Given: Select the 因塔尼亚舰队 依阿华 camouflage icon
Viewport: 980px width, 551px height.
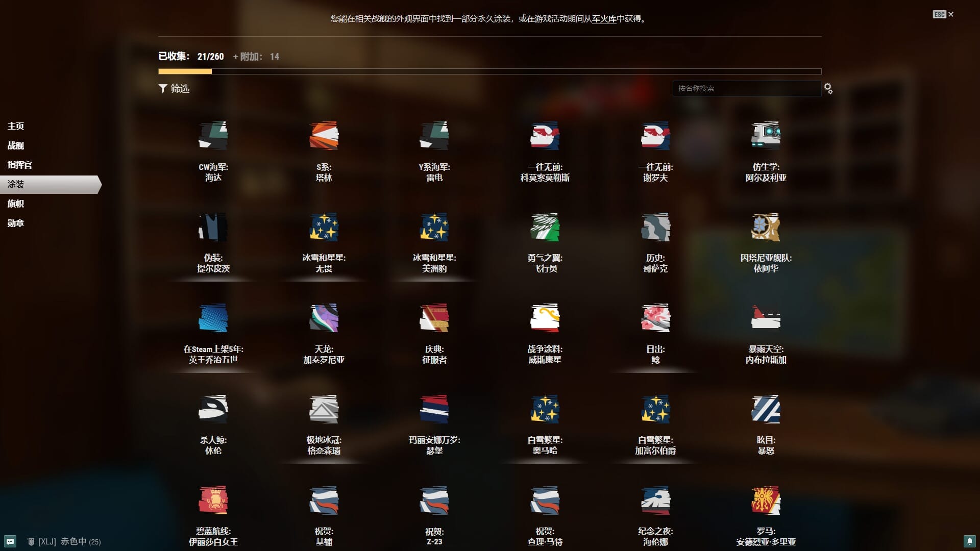Looking at the screenshot, I should pos(766,227).
